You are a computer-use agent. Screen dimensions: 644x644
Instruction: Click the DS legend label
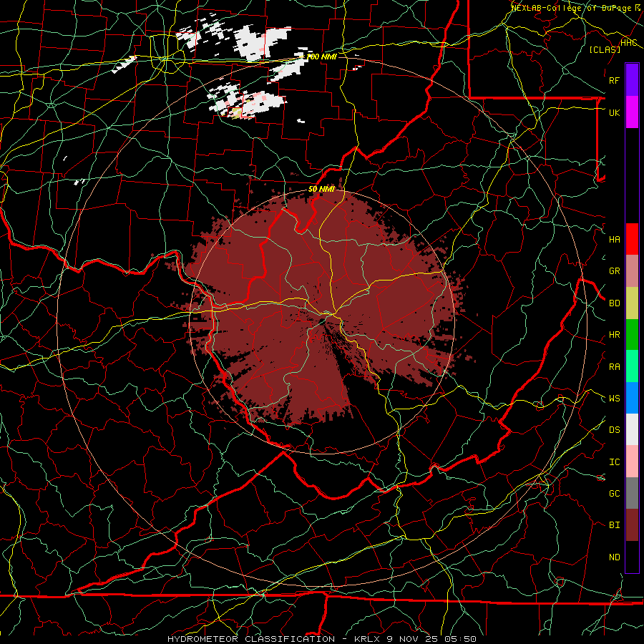[x=614, y=430]
